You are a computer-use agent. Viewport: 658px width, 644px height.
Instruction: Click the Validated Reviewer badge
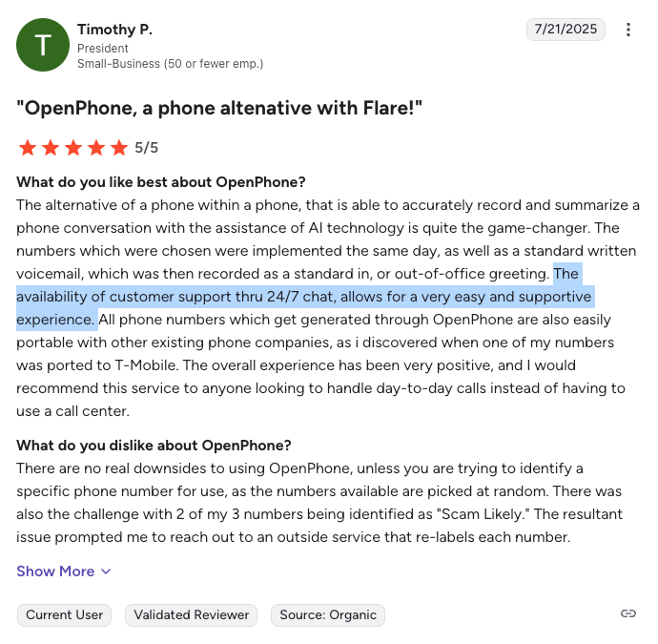192,615
